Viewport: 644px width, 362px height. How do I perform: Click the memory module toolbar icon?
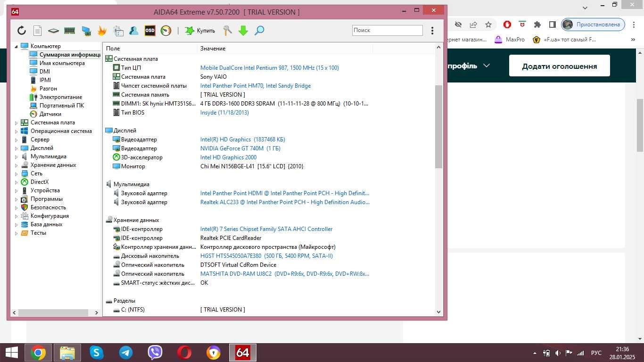[70, 31]
